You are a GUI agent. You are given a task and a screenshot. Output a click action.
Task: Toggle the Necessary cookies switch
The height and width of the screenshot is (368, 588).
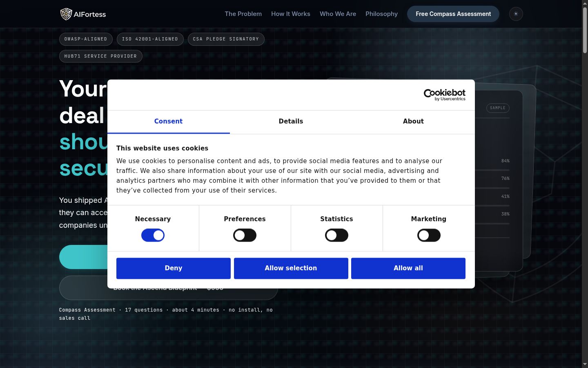[x=153, y=235]
